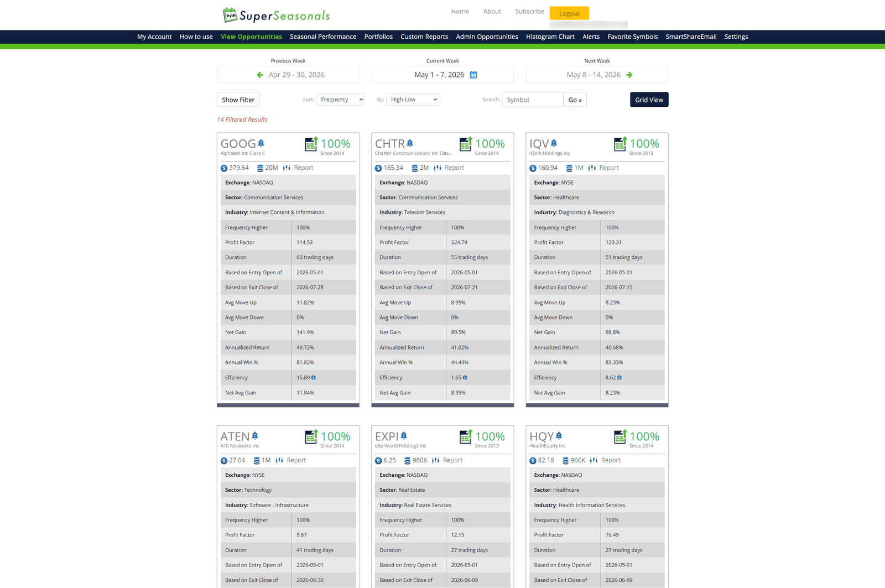885x588 pixels.
Task: Open Custom Reports menu
Action: [x=424, y=37]
